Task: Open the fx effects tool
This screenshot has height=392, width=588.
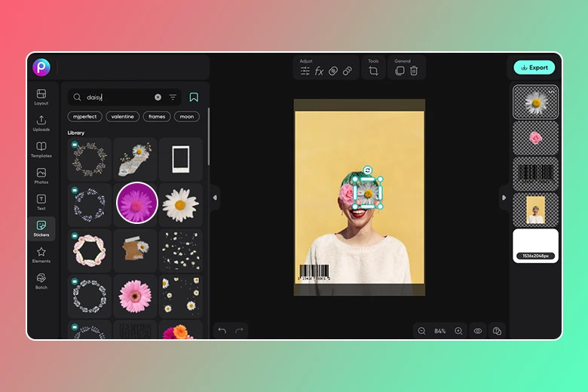Action: [319, 71]
